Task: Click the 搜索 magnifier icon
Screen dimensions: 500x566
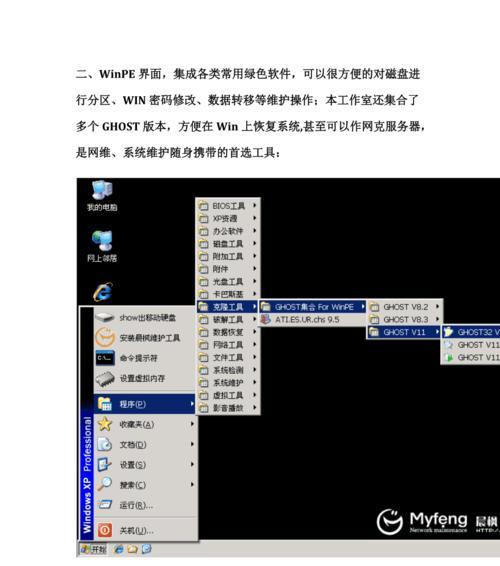Action: 105,484
